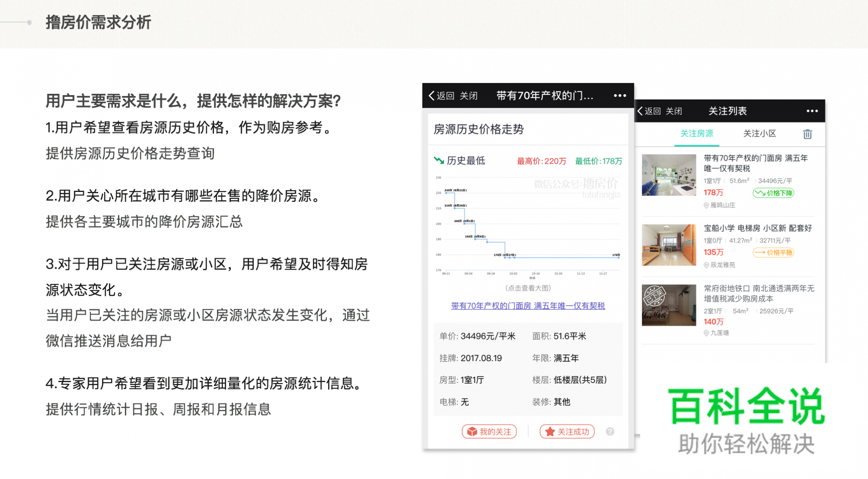Click the green downtrend icon beside 历史最低
This screenshot has width=868, height=479.
pyautogui.click(x=438, y=161)
